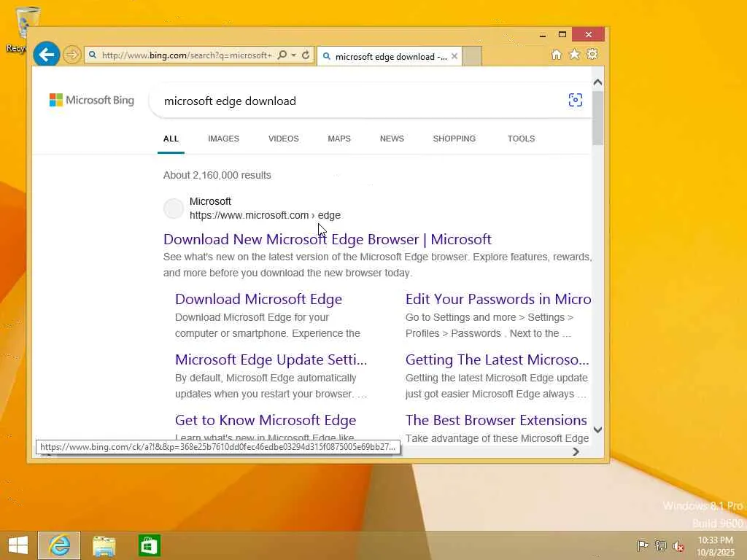The image size is (747, 560).
Task: Open 'The Best Browser Extensions' link
Action: (496, 420)
